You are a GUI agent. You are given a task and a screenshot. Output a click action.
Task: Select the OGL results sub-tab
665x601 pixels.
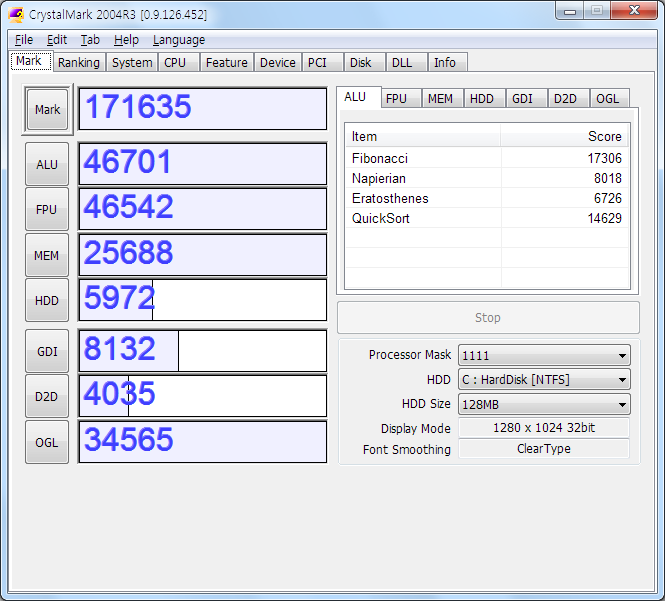point(609,98)
